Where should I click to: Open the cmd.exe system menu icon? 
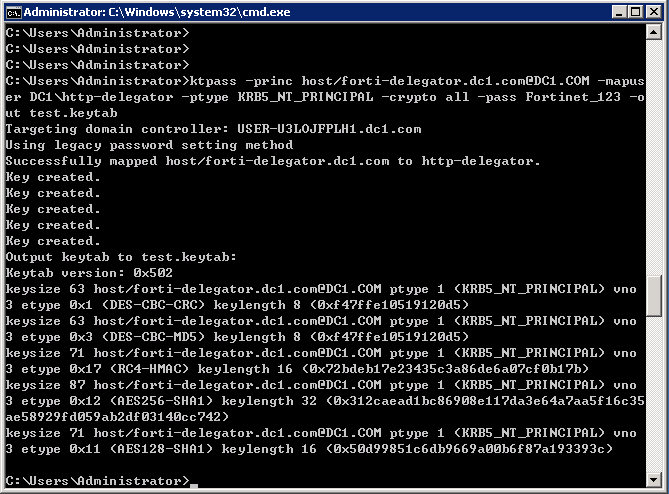pos(12,12)
